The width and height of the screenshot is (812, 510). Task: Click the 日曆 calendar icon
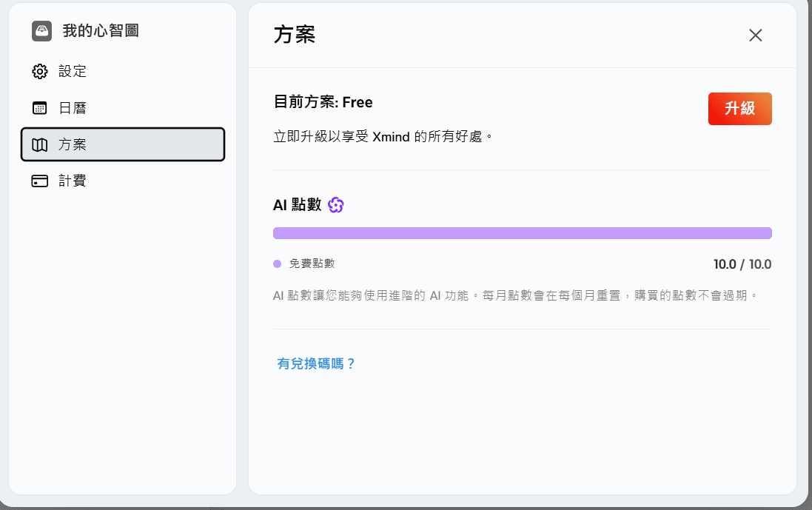pyautogui.click(x=39, y=107)
